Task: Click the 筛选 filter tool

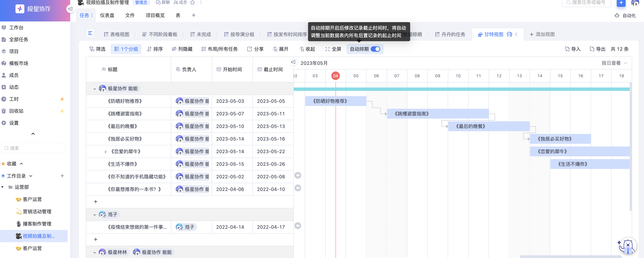Action: click(x=97, y=49)
